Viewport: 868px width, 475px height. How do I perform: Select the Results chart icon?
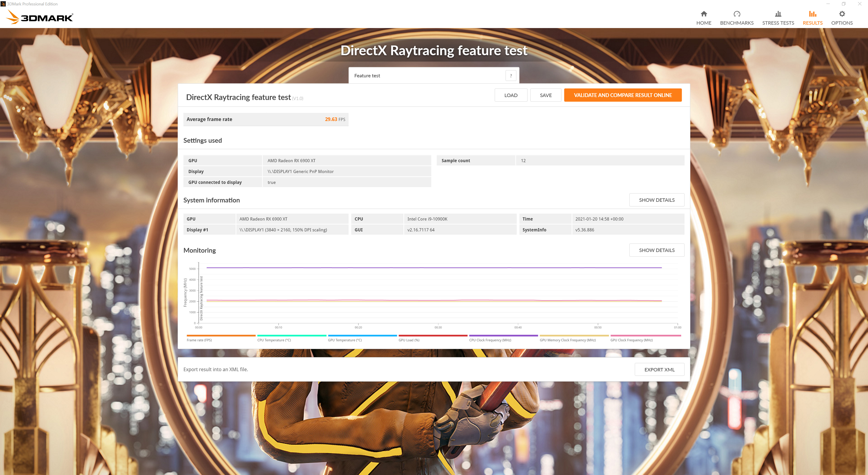point(812,14)
